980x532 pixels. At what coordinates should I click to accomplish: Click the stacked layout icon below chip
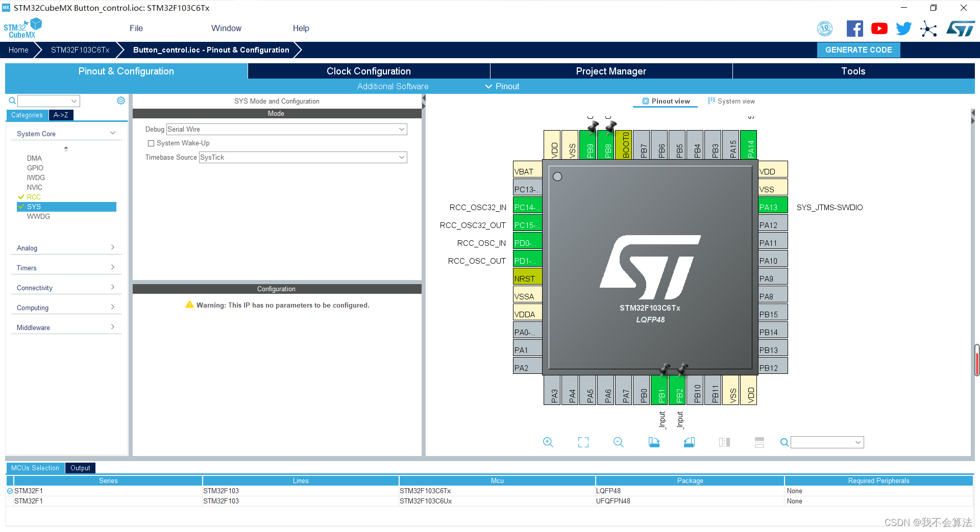click(x=759, y=442)
